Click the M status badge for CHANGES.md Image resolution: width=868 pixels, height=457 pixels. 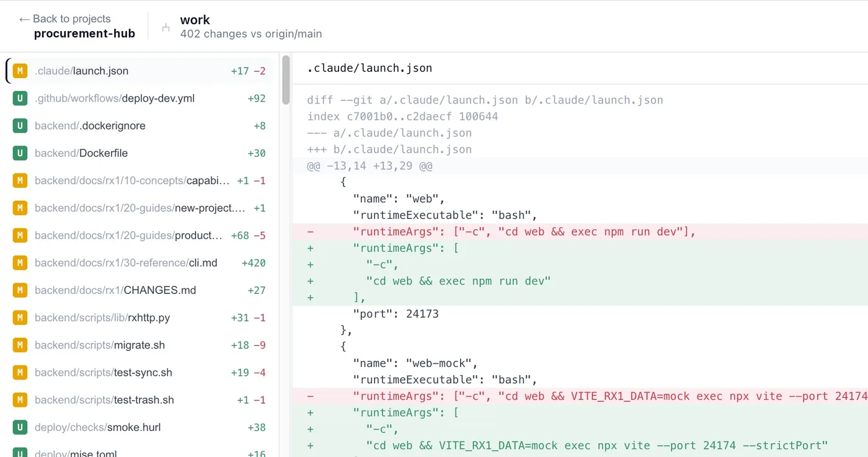[x=20, y=290]
